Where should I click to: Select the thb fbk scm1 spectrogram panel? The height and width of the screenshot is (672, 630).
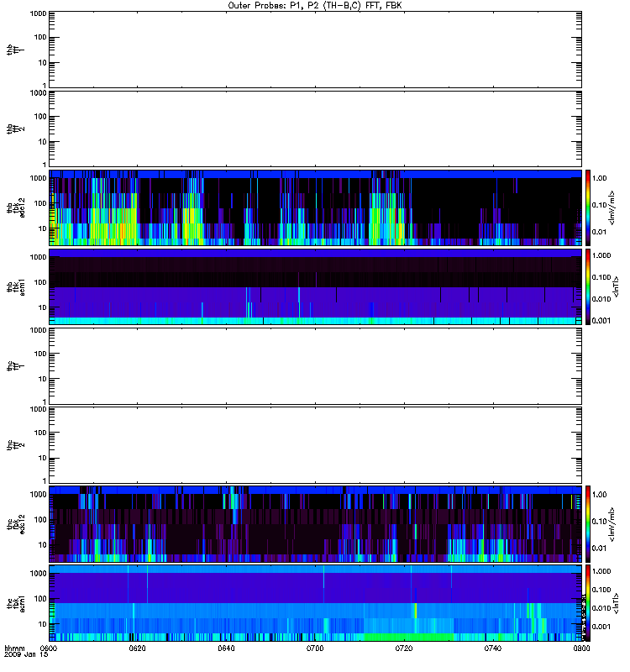click(x=316, y=286)
